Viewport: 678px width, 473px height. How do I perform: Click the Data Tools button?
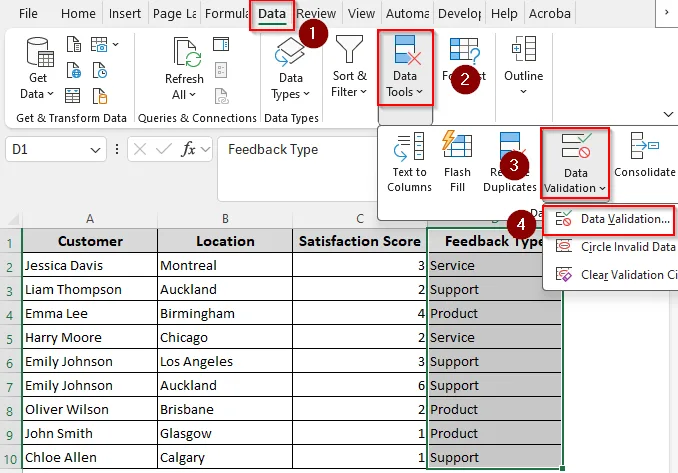[405, 67]
